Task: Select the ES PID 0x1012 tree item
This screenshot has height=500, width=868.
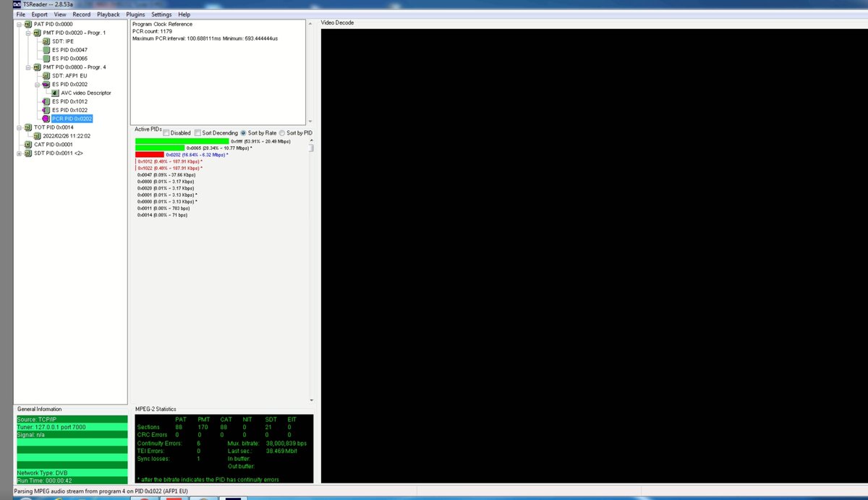Action: [69, 101]
